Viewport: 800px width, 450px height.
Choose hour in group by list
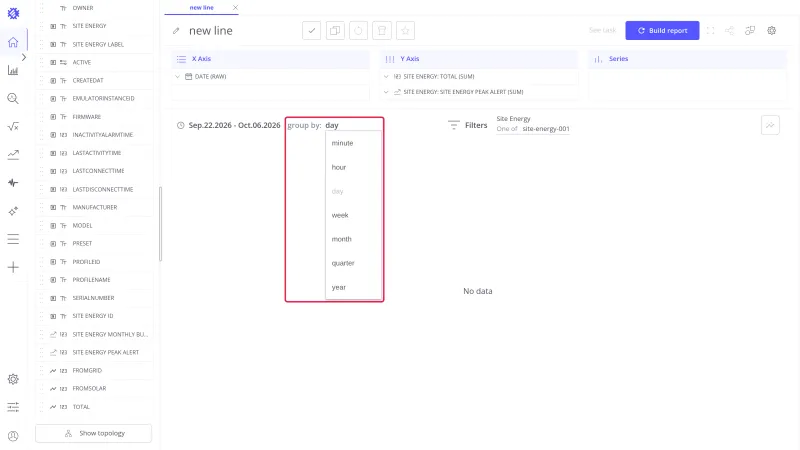[x=339, y=167]
